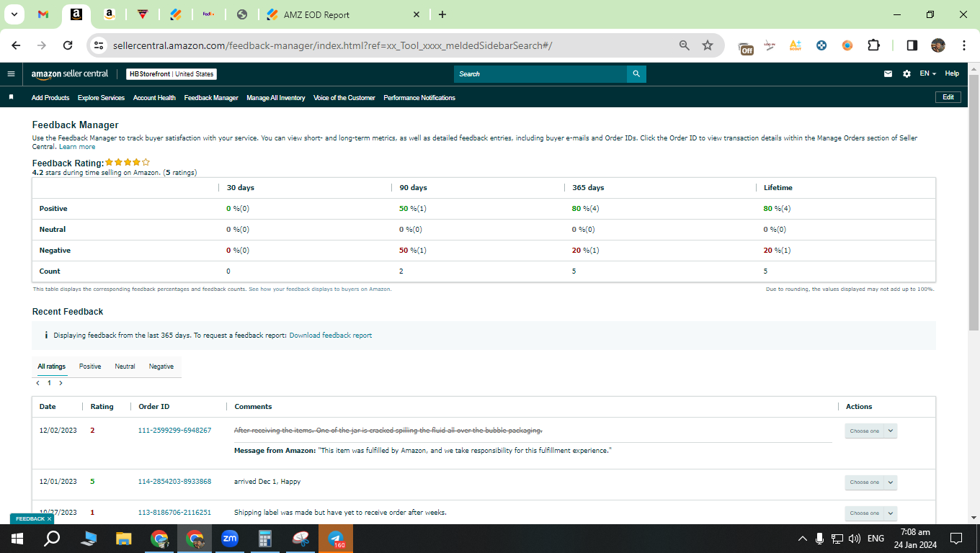980x553 pixels.
Task: Switch to the Neutral feedback tab
Action: click(x=125, y=367)
